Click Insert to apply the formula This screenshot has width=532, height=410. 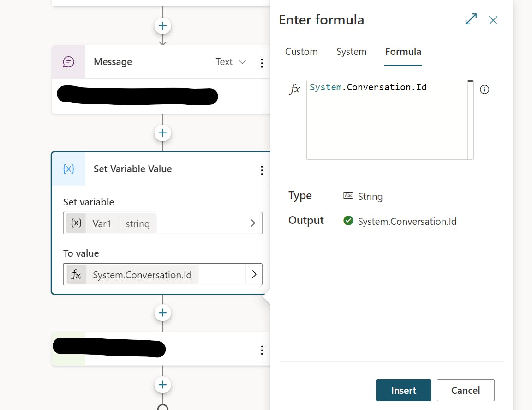403,390
